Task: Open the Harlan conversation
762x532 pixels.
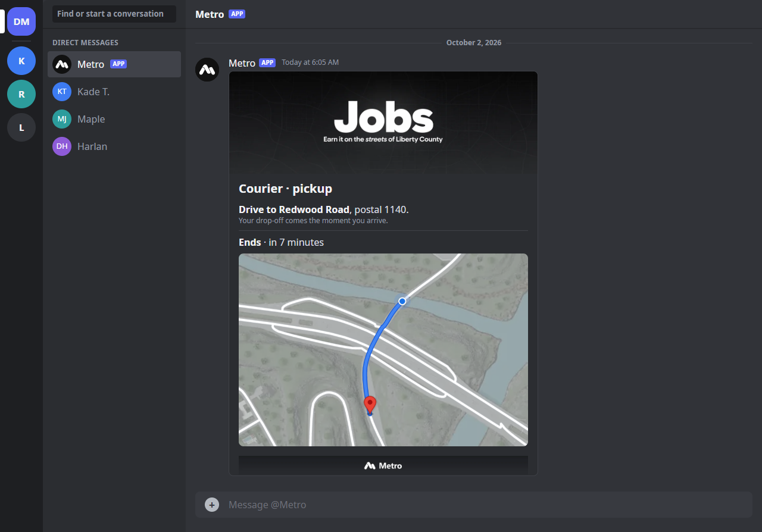Action: point(114,146)
